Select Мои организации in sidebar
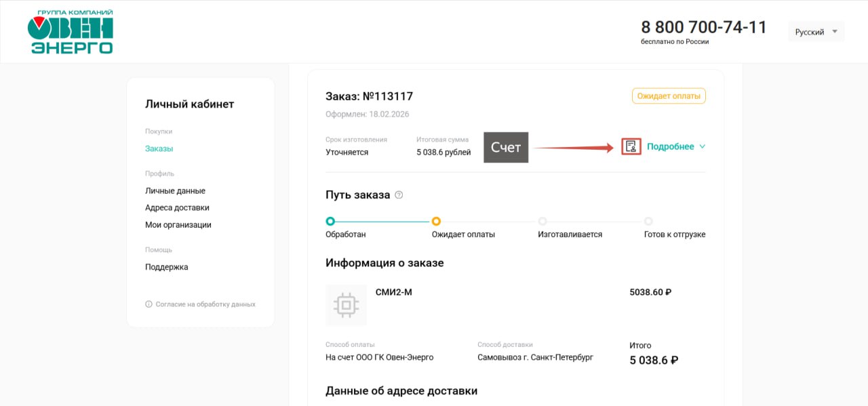This screenshot has height=406, width=868. coord(178,224)
